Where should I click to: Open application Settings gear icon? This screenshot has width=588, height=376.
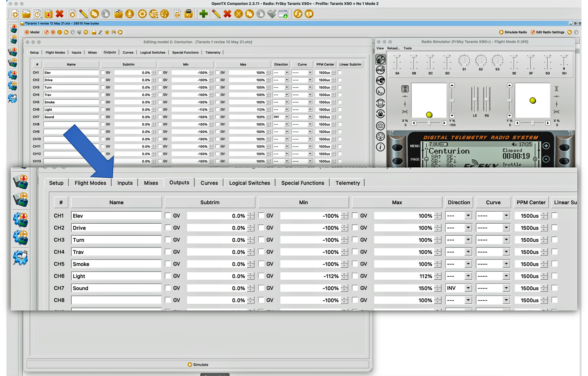142,14
